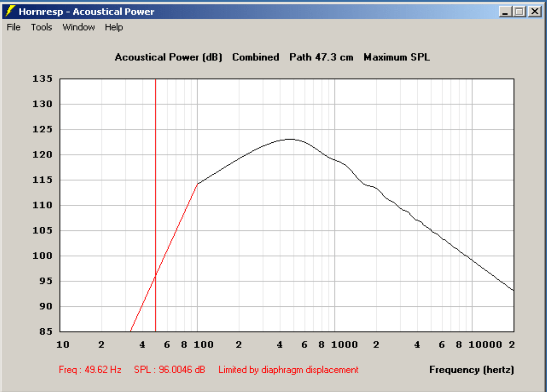Screen dimensions: 547x392
Task: Open the Help menu
Action: click(x=114, y=27)
